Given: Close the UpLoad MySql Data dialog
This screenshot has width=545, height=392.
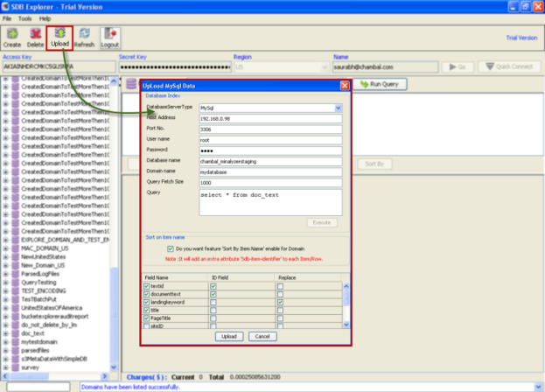Looking at the screenshot, I should 345,86.
